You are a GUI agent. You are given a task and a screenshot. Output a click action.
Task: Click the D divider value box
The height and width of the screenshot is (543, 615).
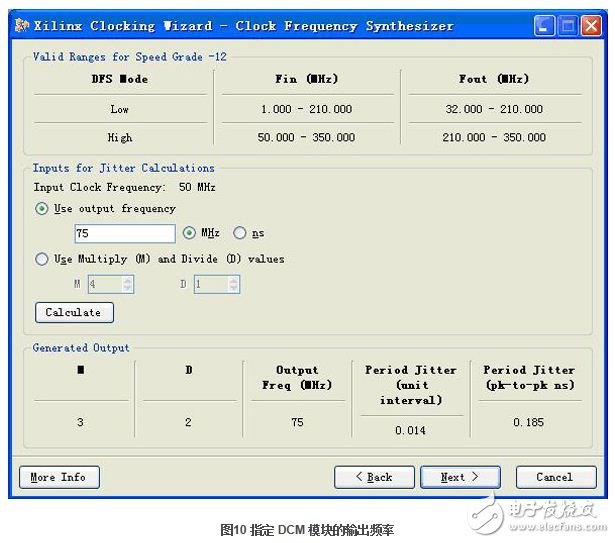click(x=208, y=285)
